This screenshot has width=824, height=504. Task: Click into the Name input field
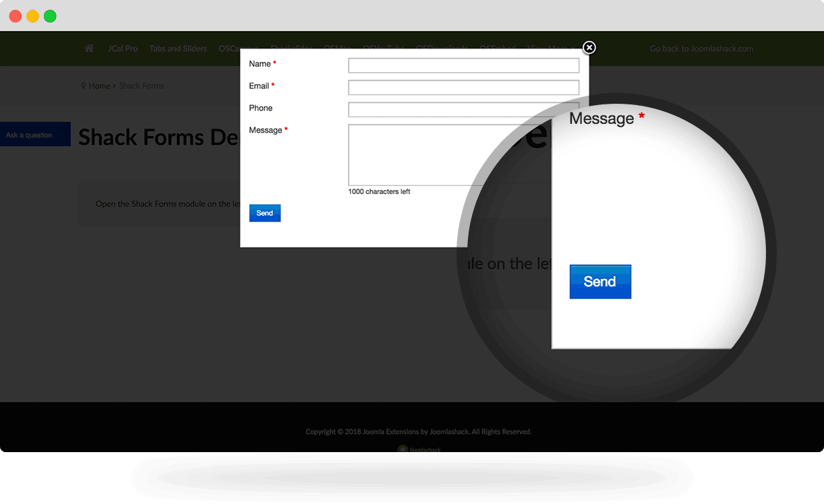(x=463, y=65)
